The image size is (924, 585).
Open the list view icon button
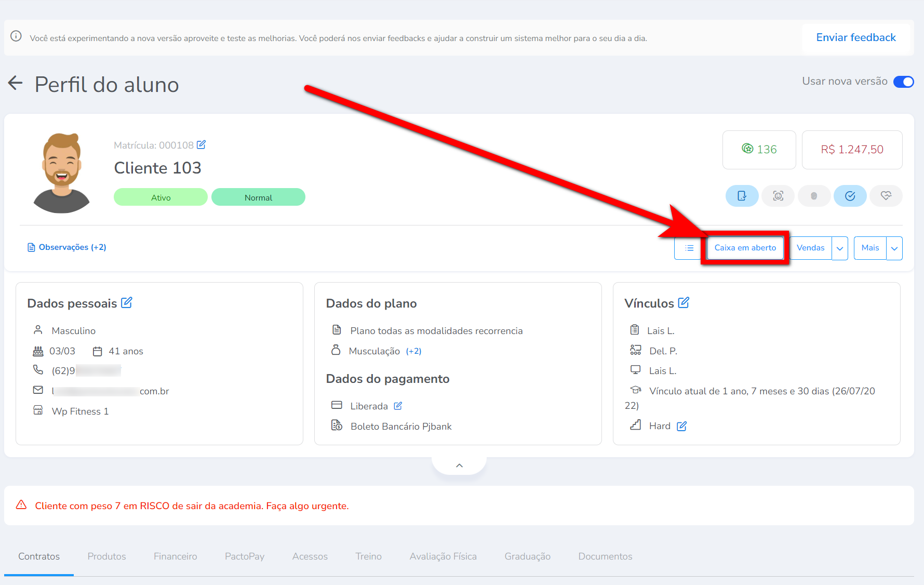click(x=689, y=248)
